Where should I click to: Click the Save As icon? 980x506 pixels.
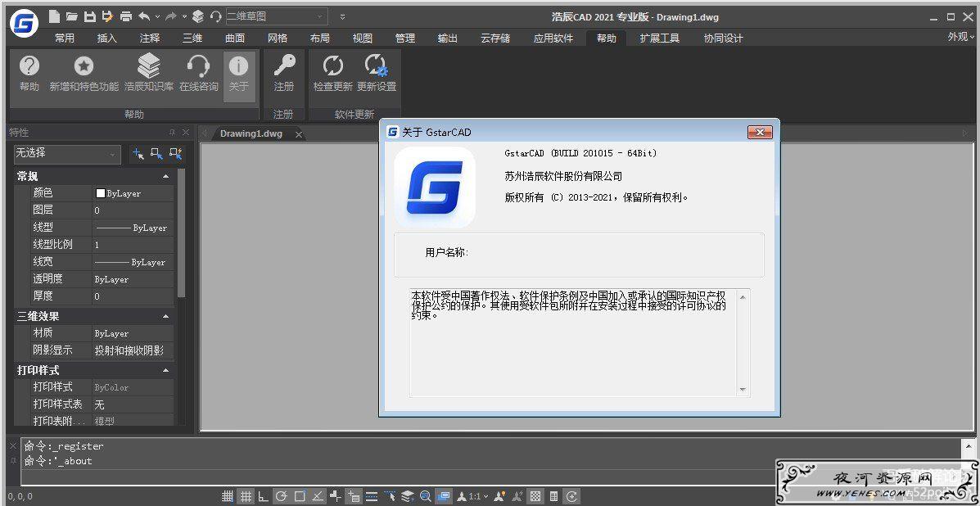[x=107, y=16]
